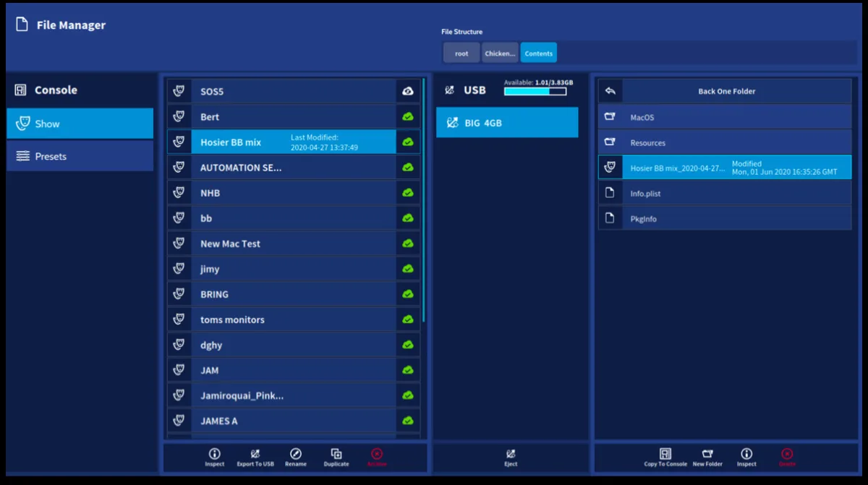Click the mask icon beside New Mac Test
Viewport: 868px width, 485px height.
tap(179, 243)
